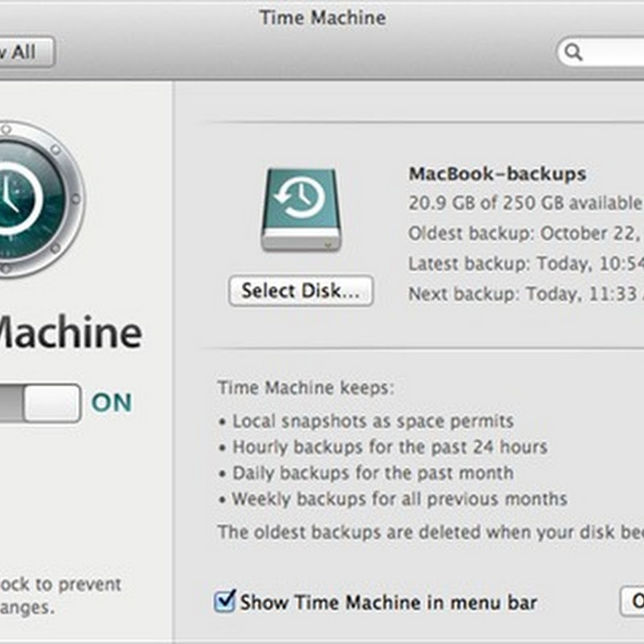The height and width of the screenshot is (644, 644).
Task: Click 'Weekly backups for all previous months'
Action: (399, 499)
